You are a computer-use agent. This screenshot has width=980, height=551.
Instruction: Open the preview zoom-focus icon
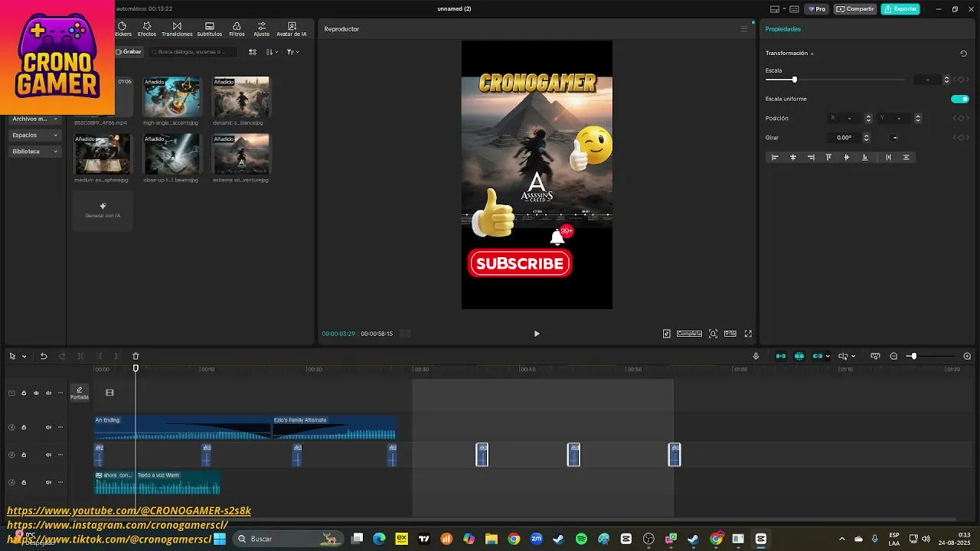point(713,334)
